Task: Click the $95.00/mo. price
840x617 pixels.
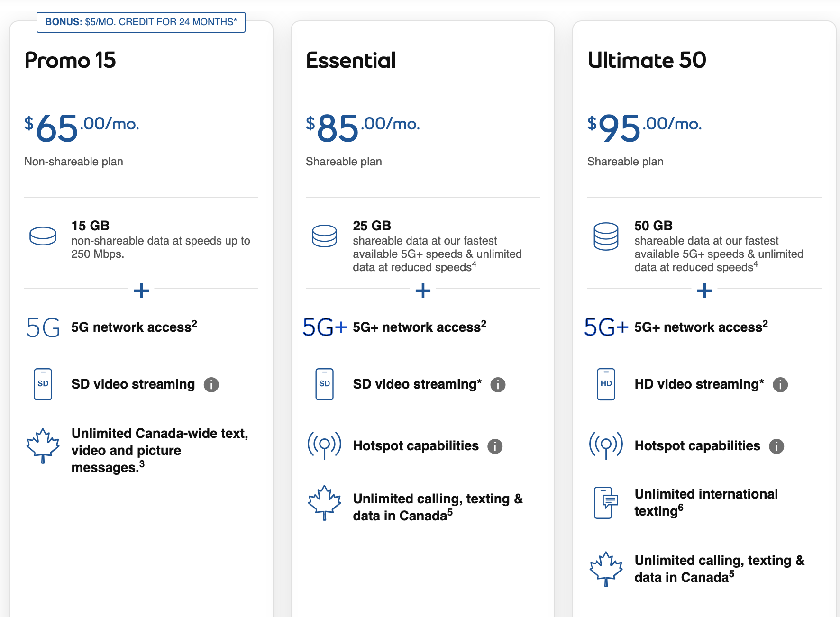Action: [x=644, y=127]
